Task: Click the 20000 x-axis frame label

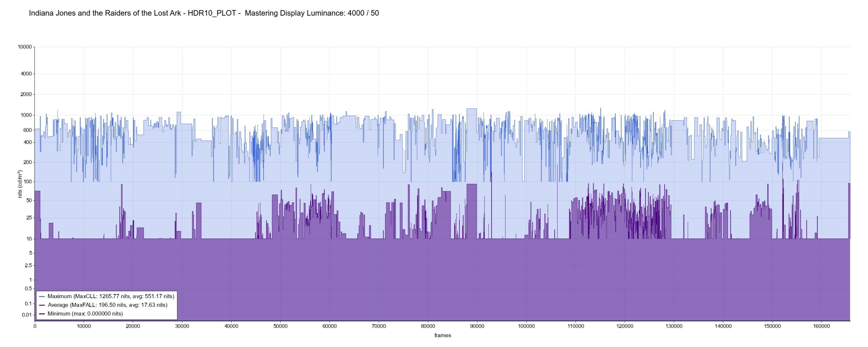Action: coord(133,326)
